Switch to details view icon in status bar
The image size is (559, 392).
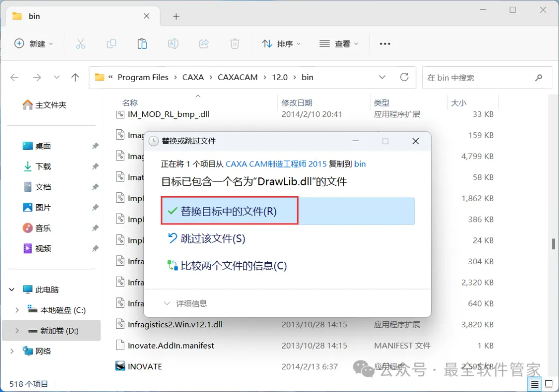[534, 384]
